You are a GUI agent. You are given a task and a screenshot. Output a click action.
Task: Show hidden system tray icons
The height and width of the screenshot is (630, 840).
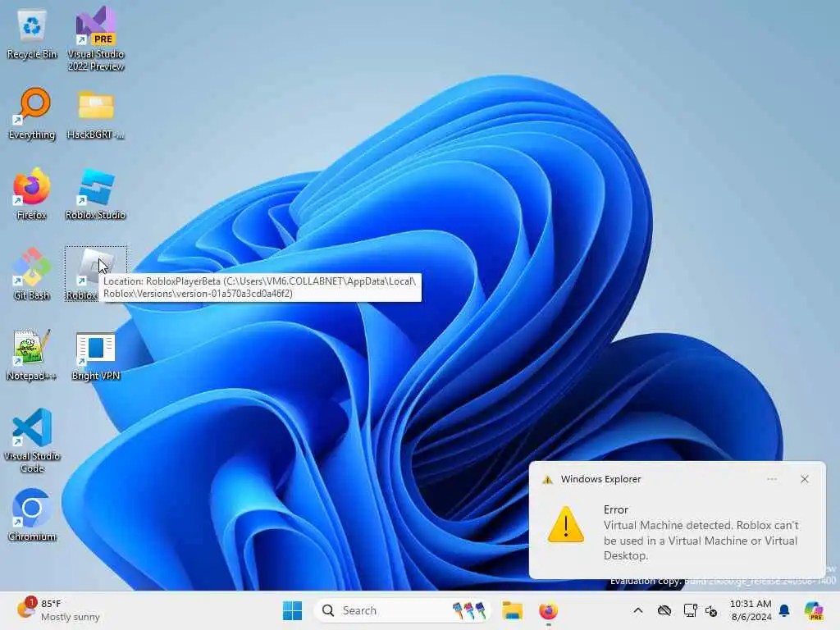637,610
